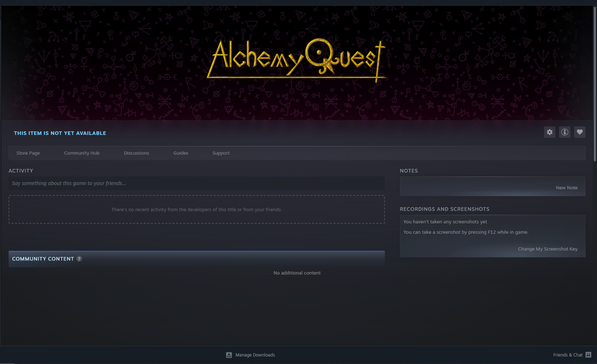Click the Community Content help question mark
The width and height of the screenshot is (597, 364).
(x=79, y=259)
